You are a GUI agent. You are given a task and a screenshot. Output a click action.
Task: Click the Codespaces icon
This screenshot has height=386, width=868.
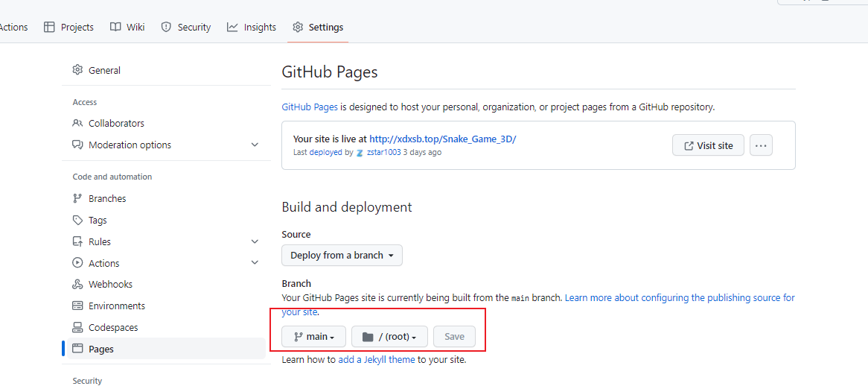pyautogui.click(x=77, y=327)
